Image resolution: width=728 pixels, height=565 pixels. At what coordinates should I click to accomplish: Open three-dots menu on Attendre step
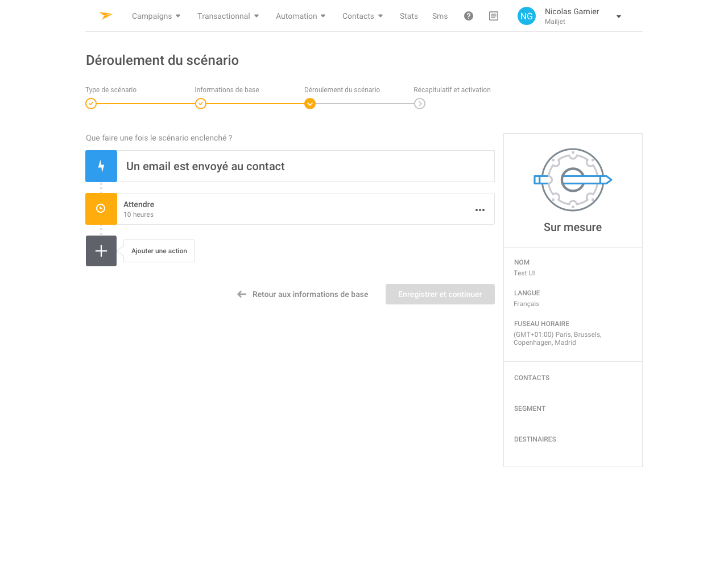click(480, 210)
